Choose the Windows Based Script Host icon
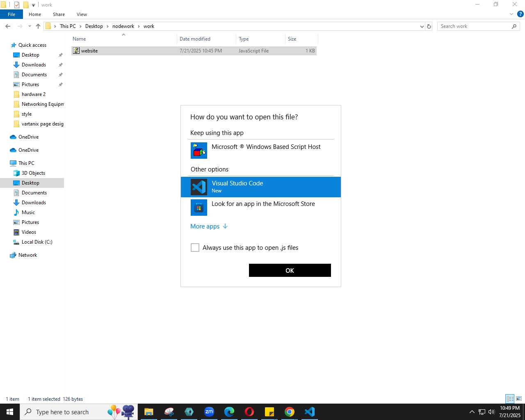Screen dimensions: 525x420 199,151
